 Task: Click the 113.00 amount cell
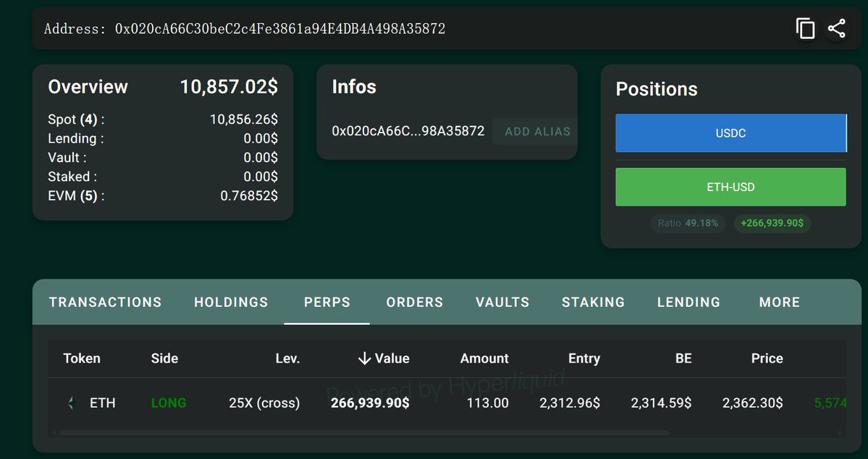tap(488, 403)
